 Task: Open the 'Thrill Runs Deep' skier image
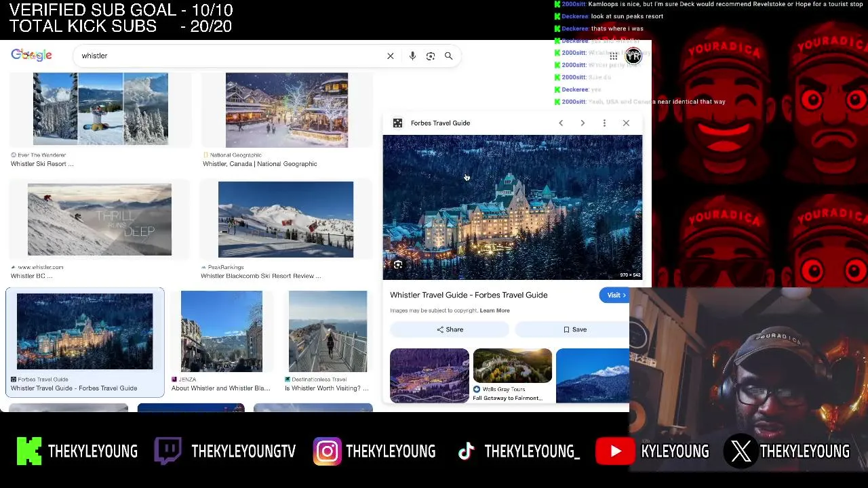coord(100,219)
